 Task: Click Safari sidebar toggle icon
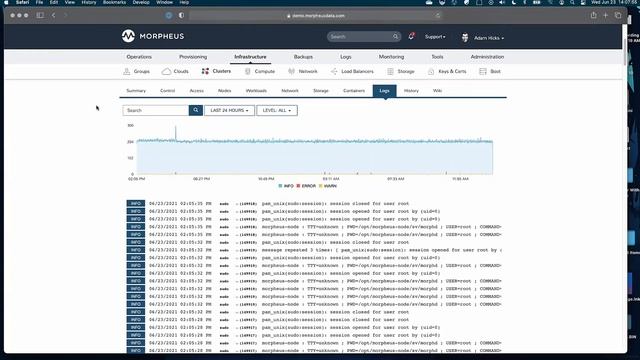coord(40,16)
